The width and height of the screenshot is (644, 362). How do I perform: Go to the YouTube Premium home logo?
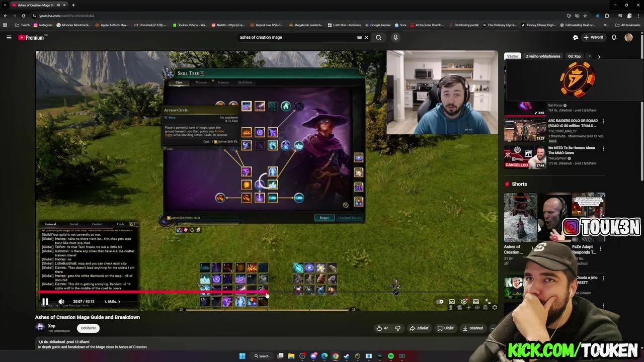coord(31,37)
